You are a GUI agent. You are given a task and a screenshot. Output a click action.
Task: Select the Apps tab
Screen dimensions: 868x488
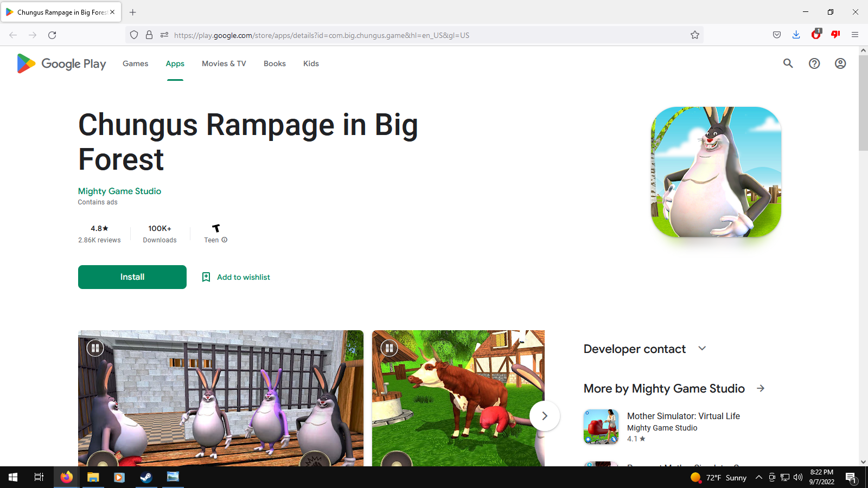pyautogui.click(x=175, y=63)
